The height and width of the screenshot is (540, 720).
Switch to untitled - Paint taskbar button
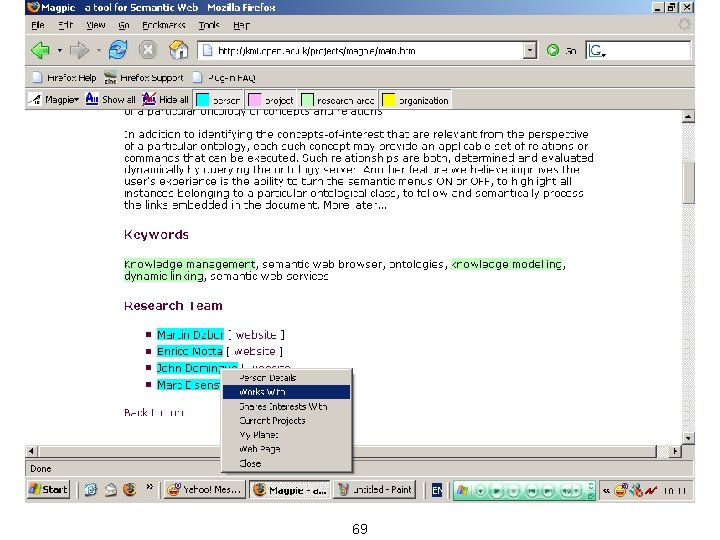[375, 490]
